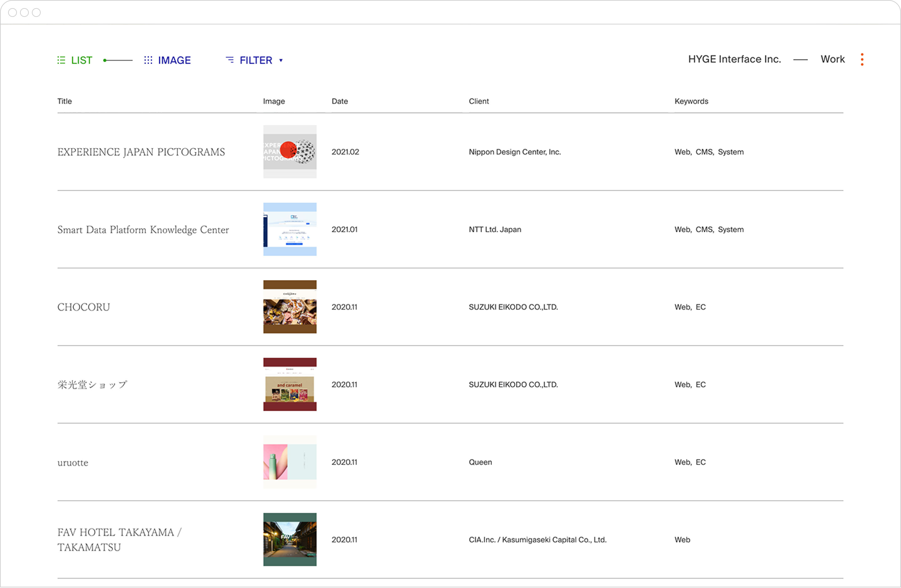Click the CHOCORU chocolate thumbnail
901x588 pixels.
290,307
